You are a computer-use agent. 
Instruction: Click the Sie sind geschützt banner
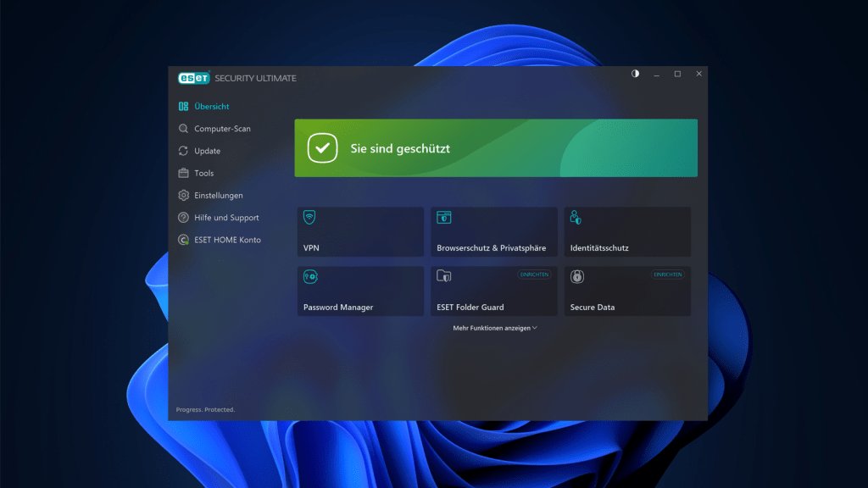point(496,147)
